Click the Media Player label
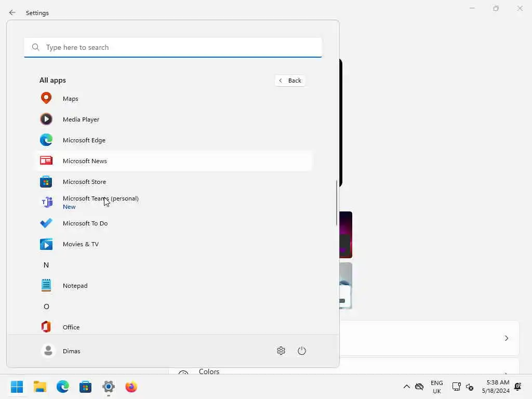The height and width of the screenshot is (399, 532). click(x=81, y=119)
